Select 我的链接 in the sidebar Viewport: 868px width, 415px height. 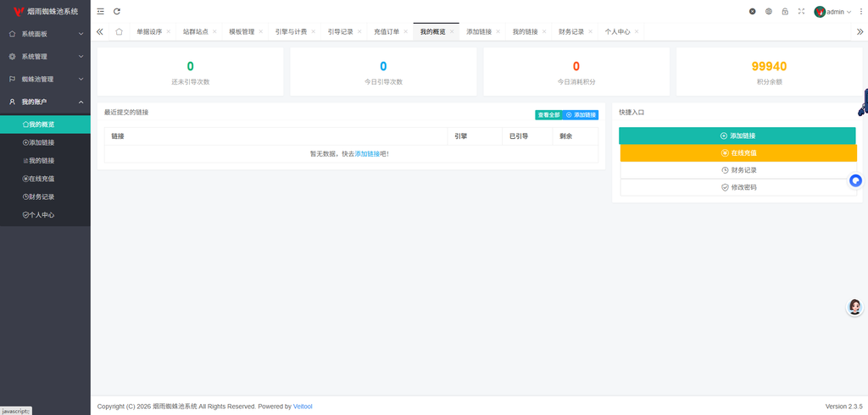point(46,160)
